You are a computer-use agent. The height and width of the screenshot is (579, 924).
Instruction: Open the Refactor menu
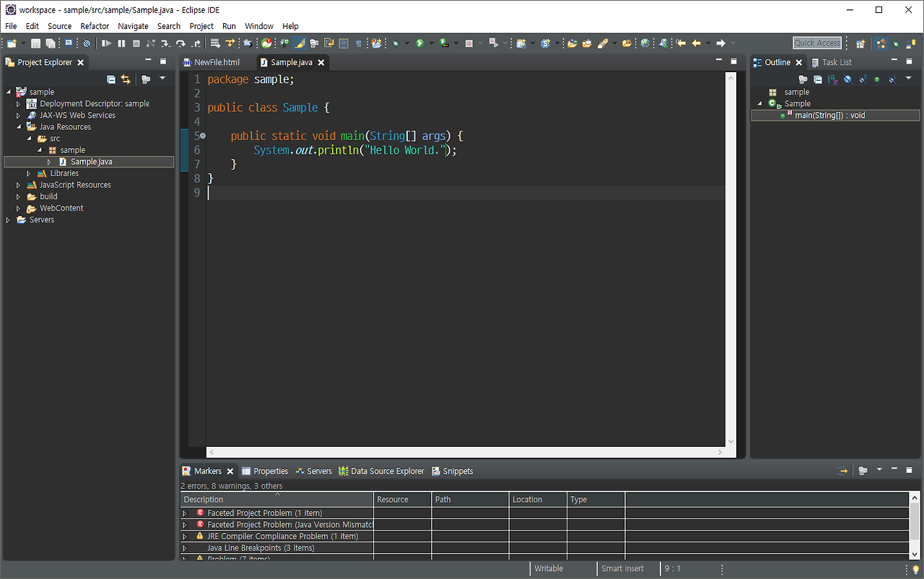(x=95, y=26)
